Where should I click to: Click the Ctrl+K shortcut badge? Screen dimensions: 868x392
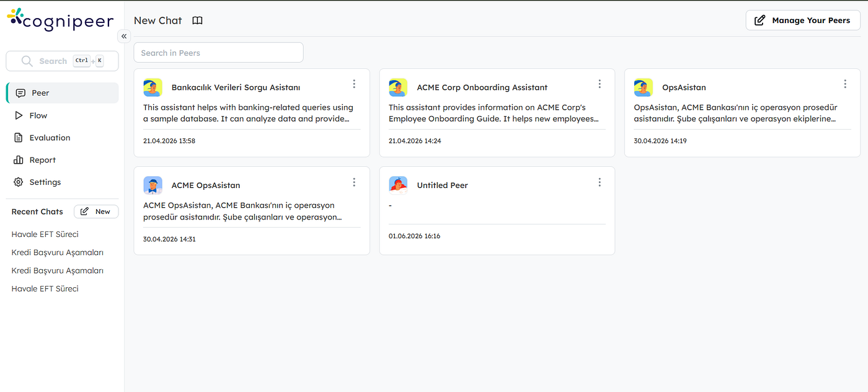pos(88,61)
